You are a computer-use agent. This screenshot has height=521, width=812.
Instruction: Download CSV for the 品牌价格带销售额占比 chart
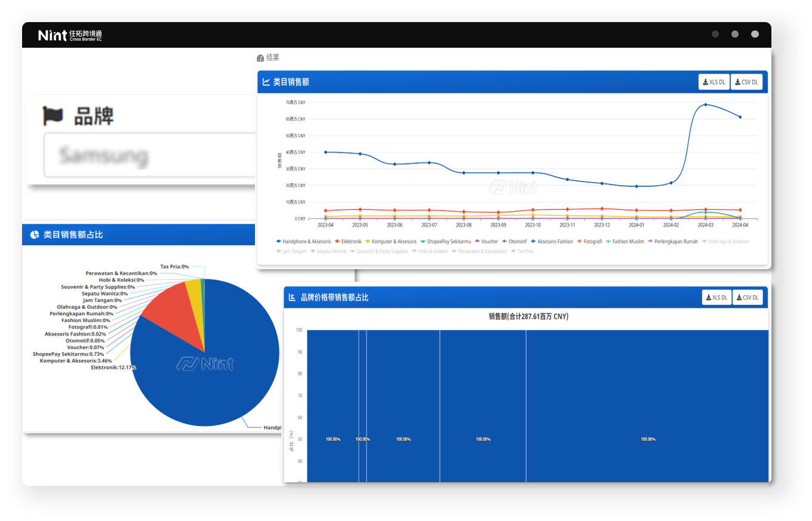point(748,297)
